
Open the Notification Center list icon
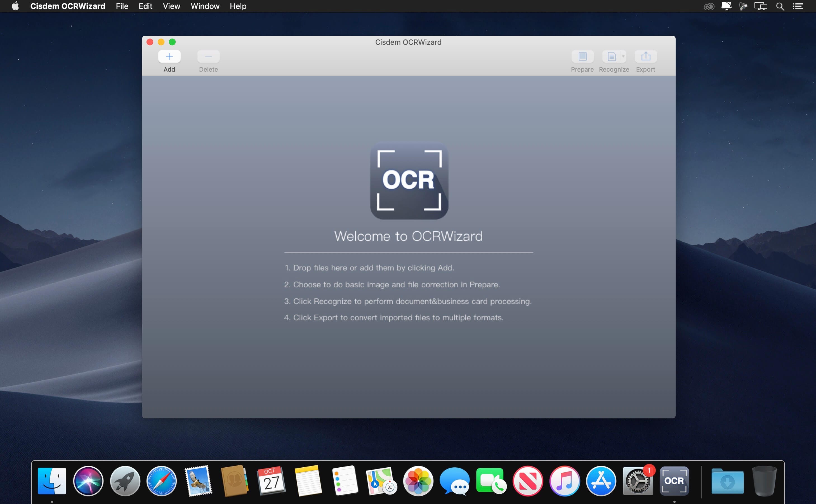coord(798,6)
